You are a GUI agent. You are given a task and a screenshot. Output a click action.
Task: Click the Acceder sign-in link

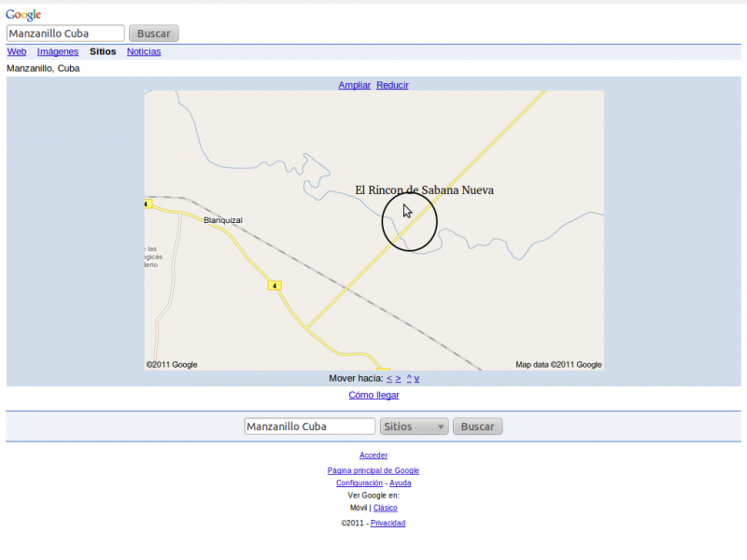pos(373,455)
